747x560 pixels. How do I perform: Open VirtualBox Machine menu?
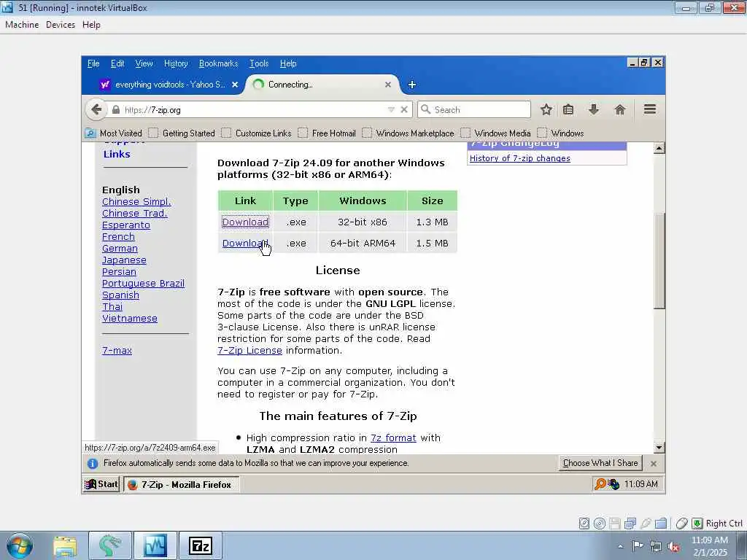tap(22, 25)
